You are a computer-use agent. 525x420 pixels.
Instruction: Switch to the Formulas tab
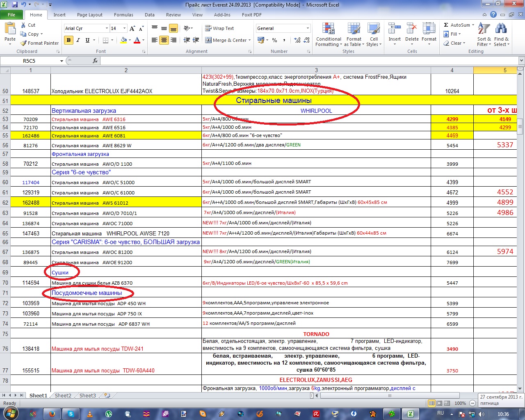click(x=123, y=15)
